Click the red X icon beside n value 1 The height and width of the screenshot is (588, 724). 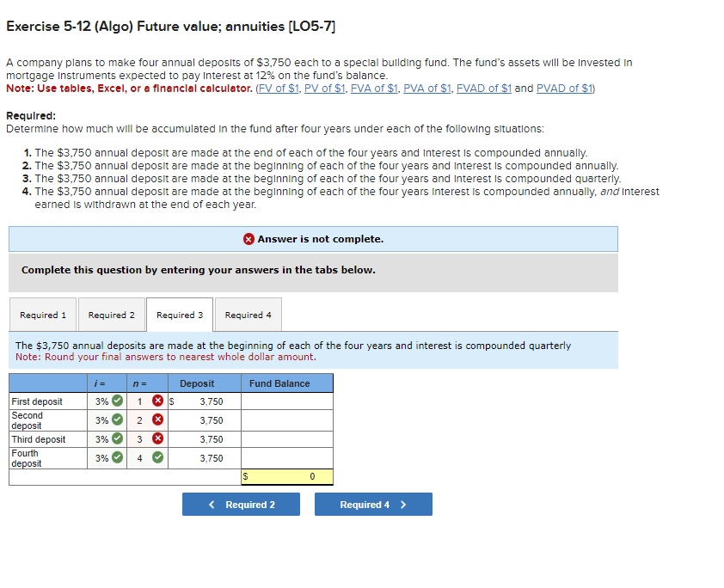[156, 401]
